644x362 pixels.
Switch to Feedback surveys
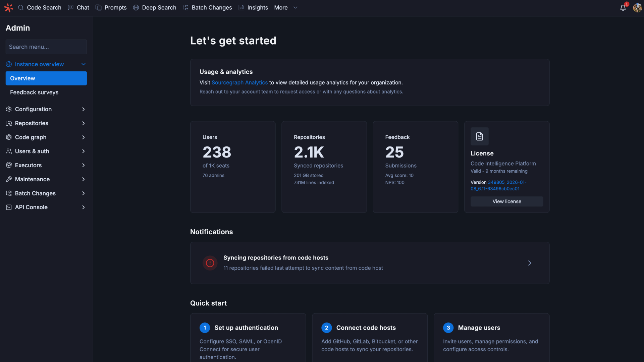point(34,92)
